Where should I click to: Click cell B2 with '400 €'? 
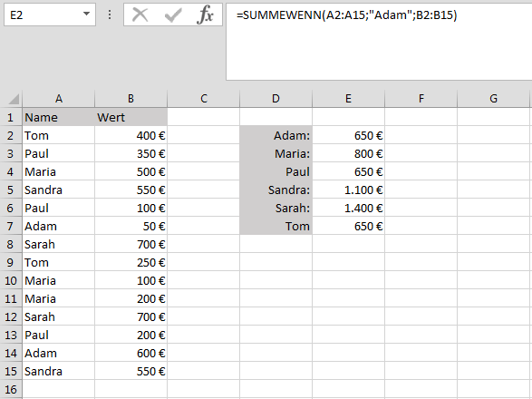[x=131, y=135]
